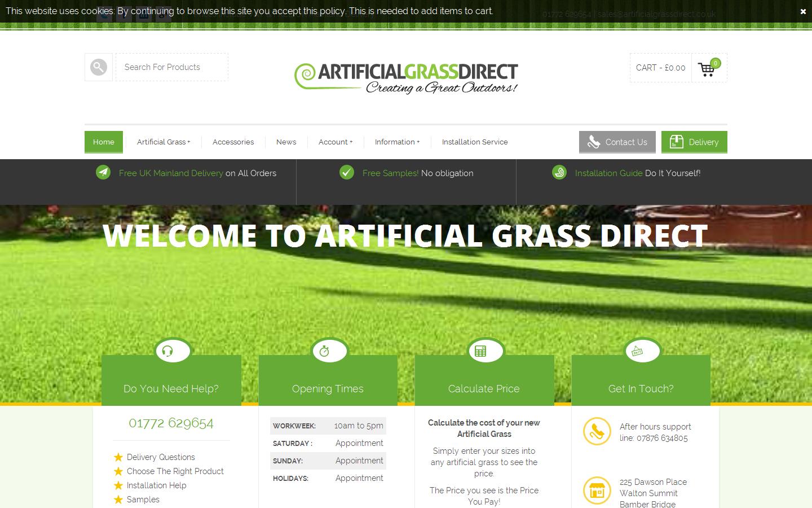The width and height of the screenshot is (812, 508).
Task: Open the News menu item
Action: [x=286, y=142]
